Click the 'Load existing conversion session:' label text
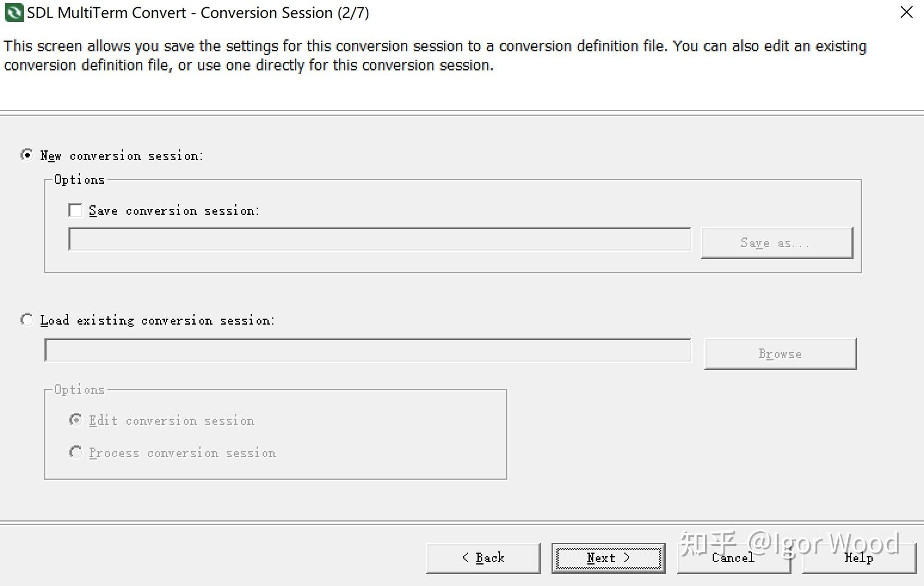This screenshot has width=924, height=586. pos(157,320)
